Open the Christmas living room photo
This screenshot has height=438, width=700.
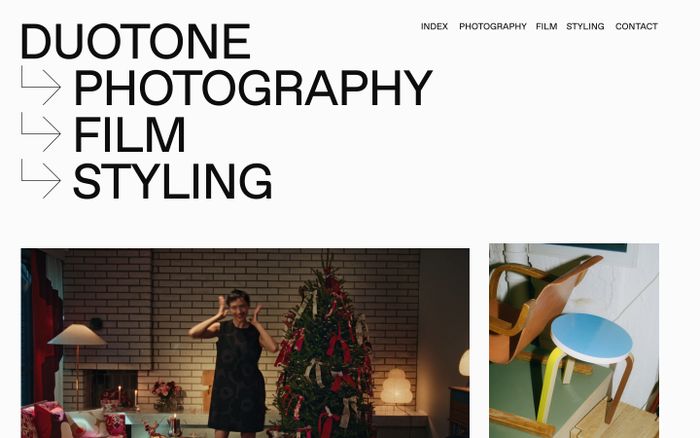coord(245,343)
